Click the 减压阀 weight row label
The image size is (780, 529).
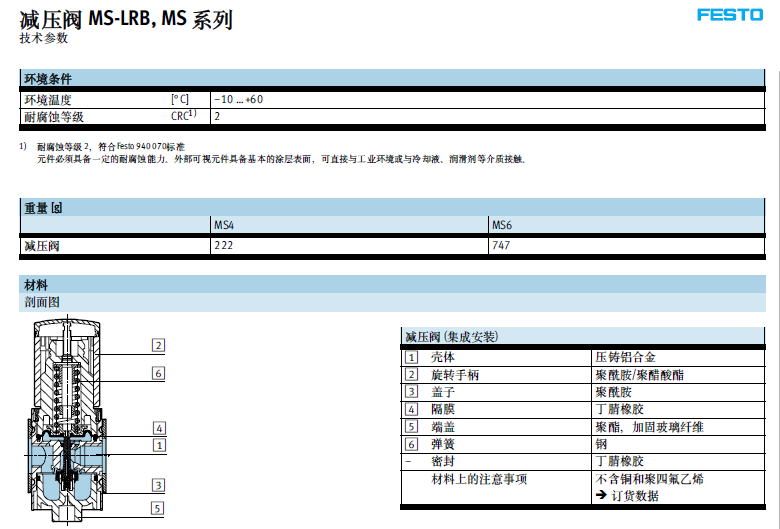pyautogui.click(x=42, y=246)
